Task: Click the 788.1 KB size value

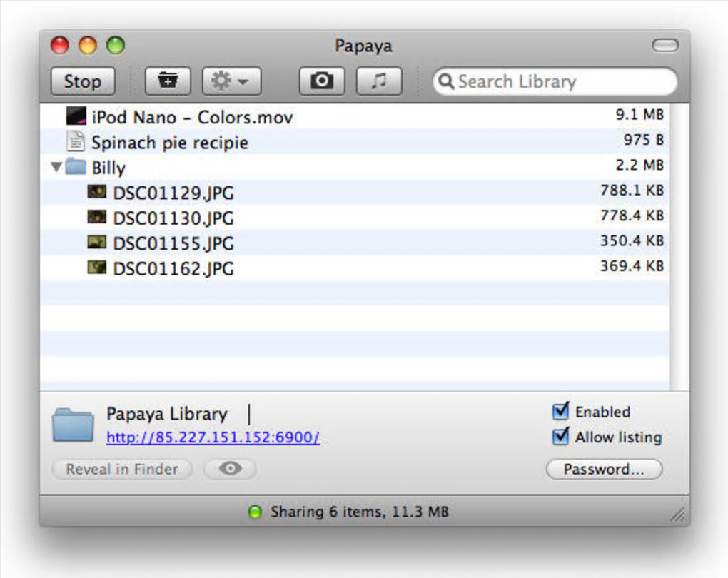Action: coord(632,190)
